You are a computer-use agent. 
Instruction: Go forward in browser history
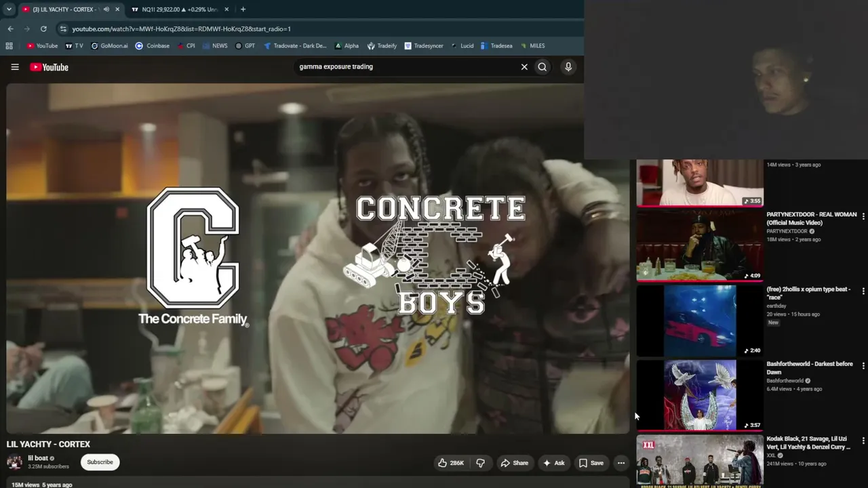(26, 28)
